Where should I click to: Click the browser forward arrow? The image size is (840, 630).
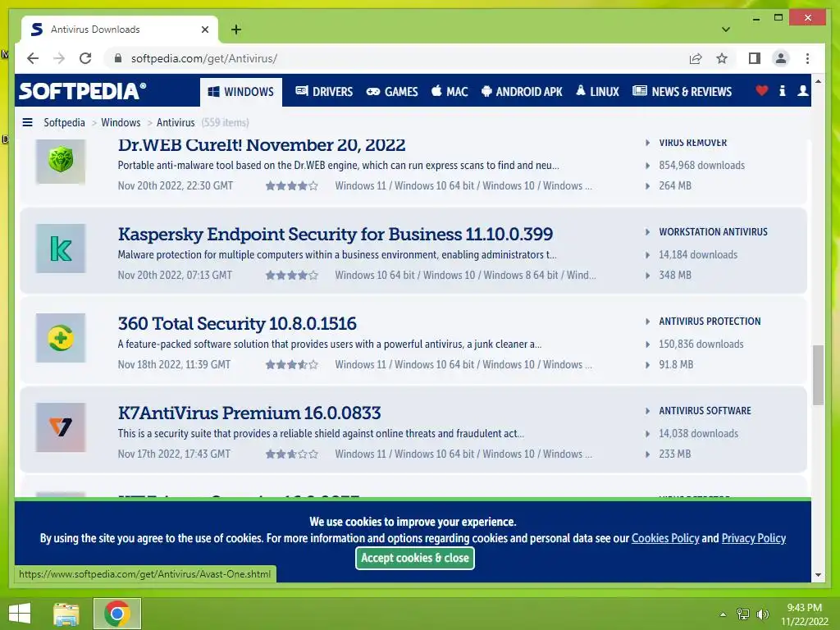(59, 58)
